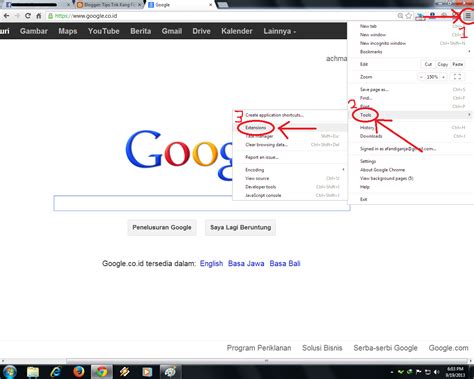The height and width of the screenshot is (379, 474).
Task: Increase zoom with the plus button
Action: (443, 77)
